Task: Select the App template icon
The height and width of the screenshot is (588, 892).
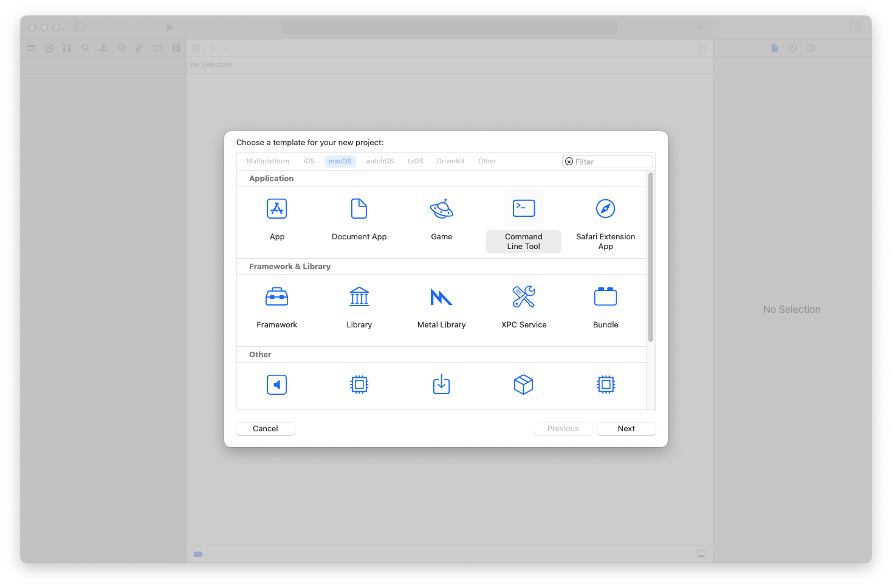Action: tap(277, 209)
